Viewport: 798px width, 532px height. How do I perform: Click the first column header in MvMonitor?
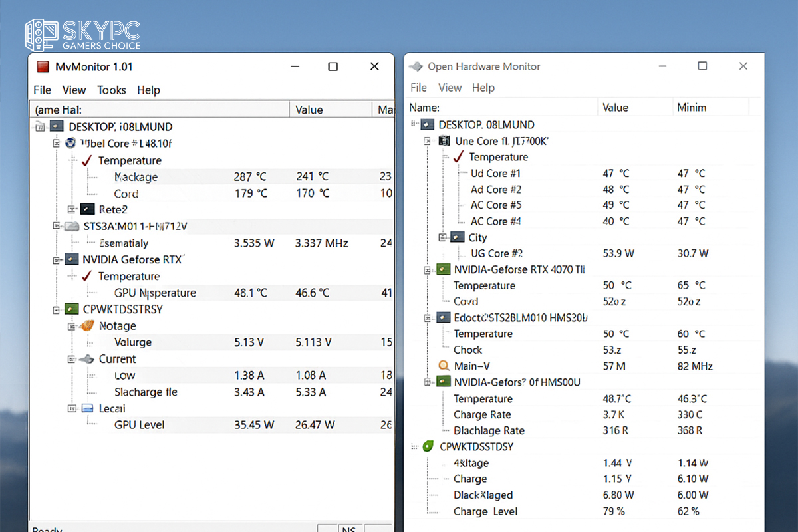160,110
